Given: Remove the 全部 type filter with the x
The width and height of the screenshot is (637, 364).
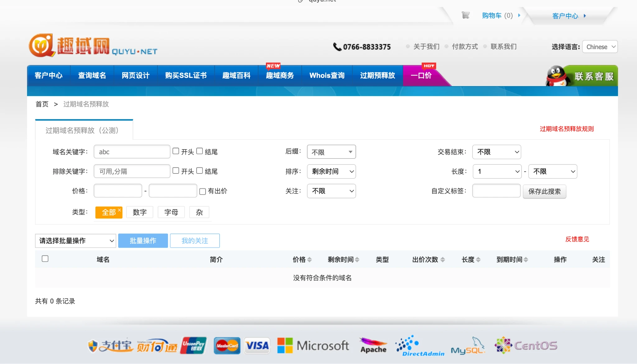Looking at the screenshot, I should (119, 210).
